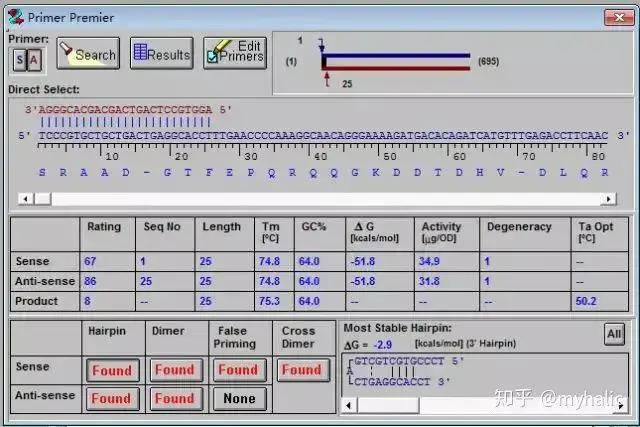
Task: Show Sense primer Dimer results
Action: click(x=175, y=370)
